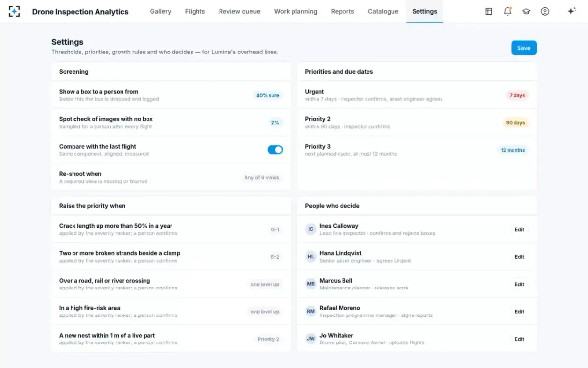This screenshot has width=588, height=368.
Task: Open Priority 2 value for new nest rule
Action: point(268,339)
